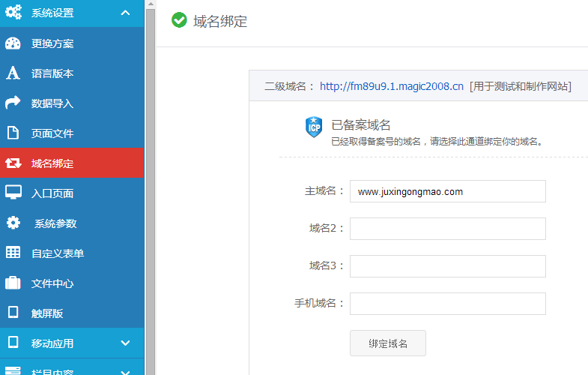Click the tablet icon for 触屏版
Image resolution: width=588 pixels, height=375 pixels.
(13, 313)
